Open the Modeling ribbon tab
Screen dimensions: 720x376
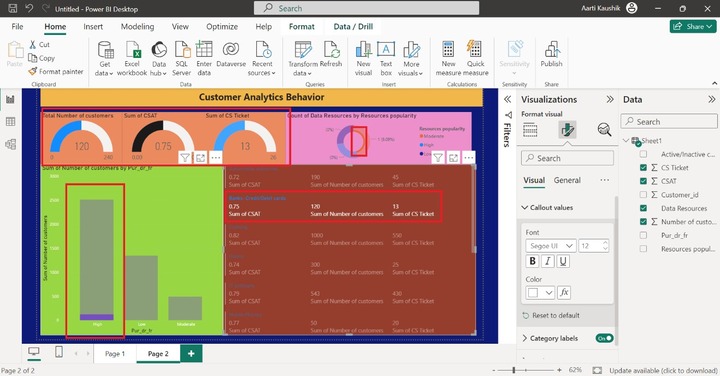coord(137,27)
